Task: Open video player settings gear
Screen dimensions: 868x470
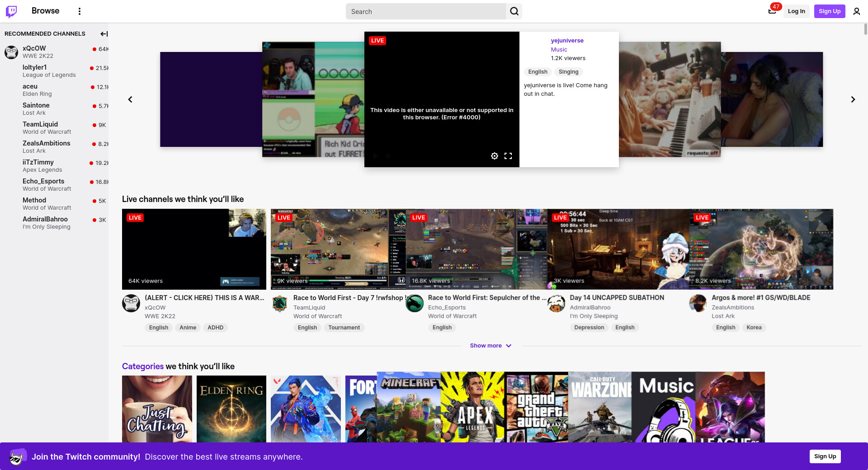Action: [495, 156]
